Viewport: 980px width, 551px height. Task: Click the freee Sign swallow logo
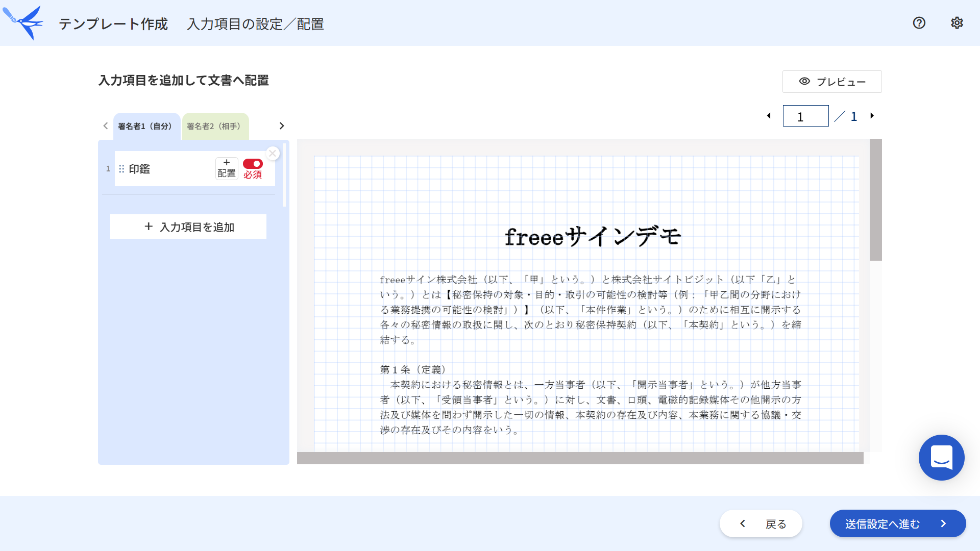(23, 22)
